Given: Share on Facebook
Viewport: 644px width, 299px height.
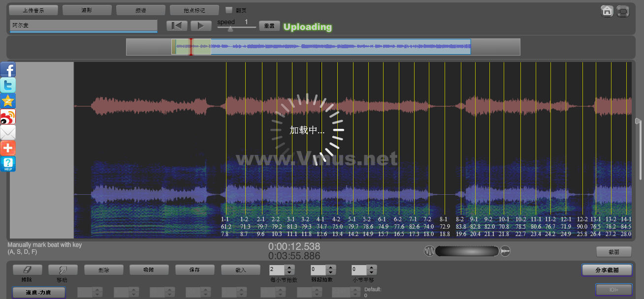Looking at the screenshot, I should (8, 69).
